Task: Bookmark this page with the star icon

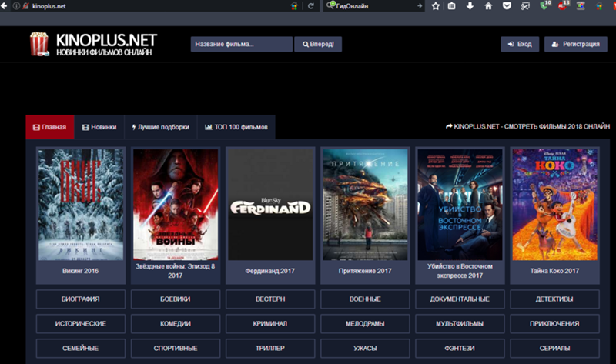Action: coord(435,6)
